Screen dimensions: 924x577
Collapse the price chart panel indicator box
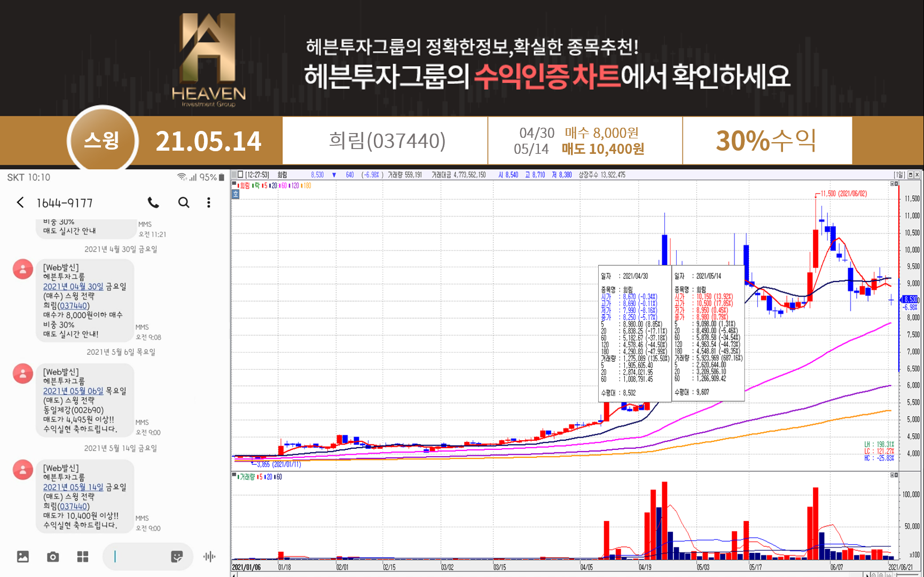point(234,184)
